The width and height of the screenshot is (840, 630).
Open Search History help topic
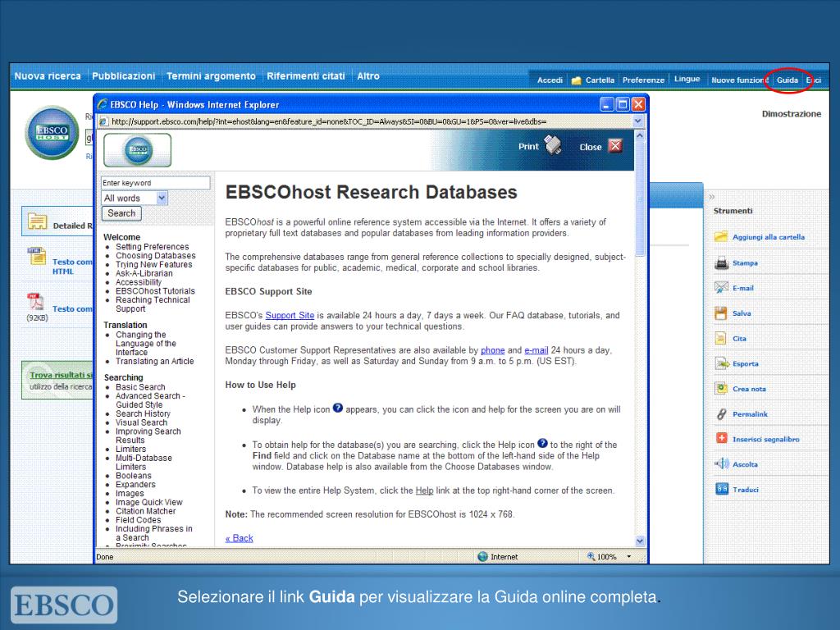[143, 413]
